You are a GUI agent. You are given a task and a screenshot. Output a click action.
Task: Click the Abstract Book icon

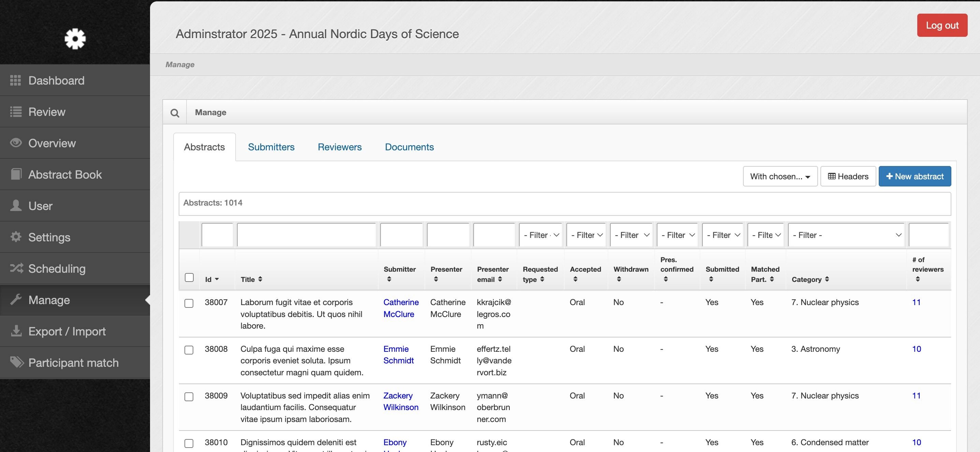(16, 174)
